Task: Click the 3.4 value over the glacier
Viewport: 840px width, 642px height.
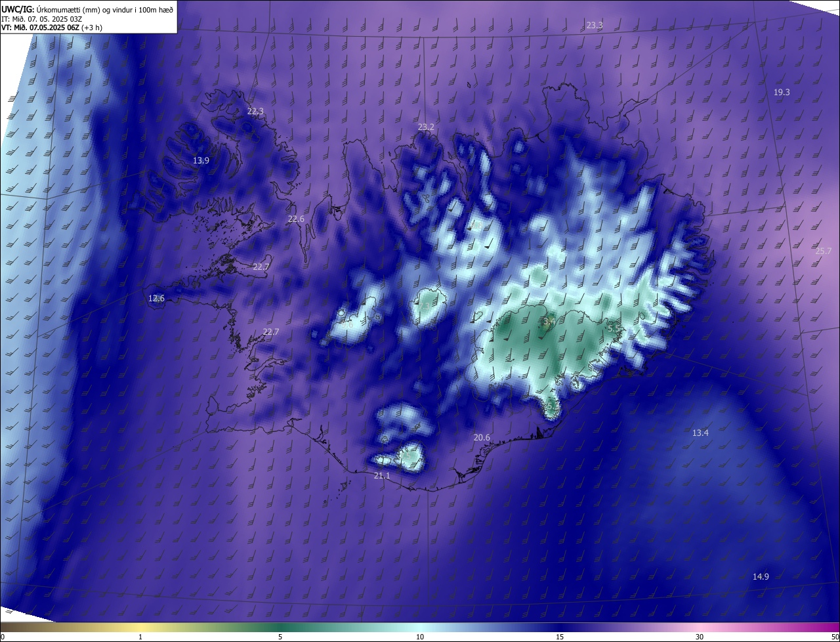Action: (x=549, y=322)
